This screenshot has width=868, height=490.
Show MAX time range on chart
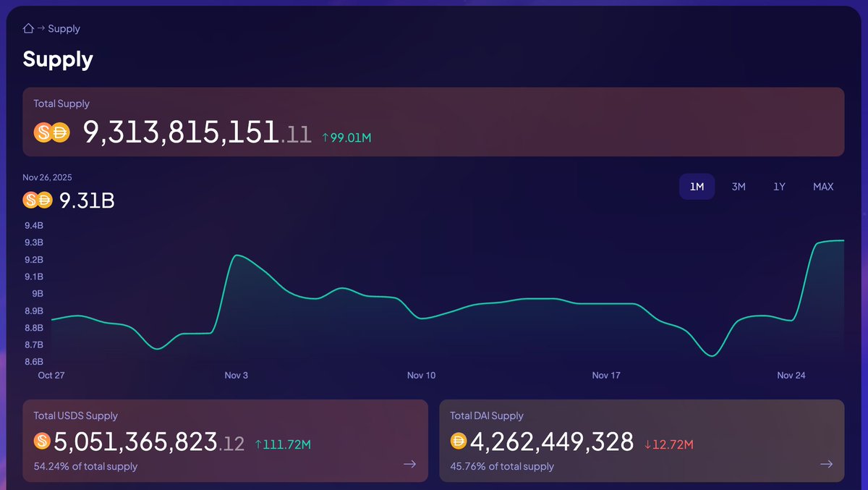[823, 187]
